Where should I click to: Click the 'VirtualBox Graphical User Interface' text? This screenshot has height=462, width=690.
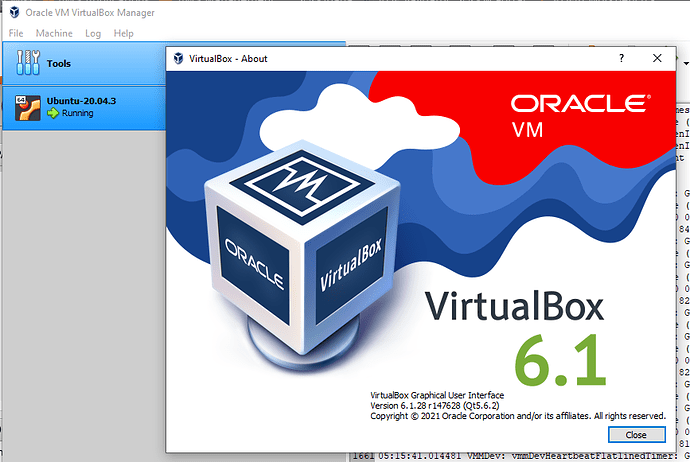pos(437,395)
